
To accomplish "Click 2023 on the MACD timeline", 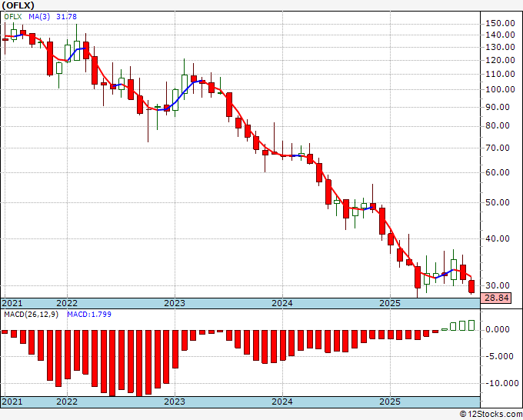I will 175,402.
